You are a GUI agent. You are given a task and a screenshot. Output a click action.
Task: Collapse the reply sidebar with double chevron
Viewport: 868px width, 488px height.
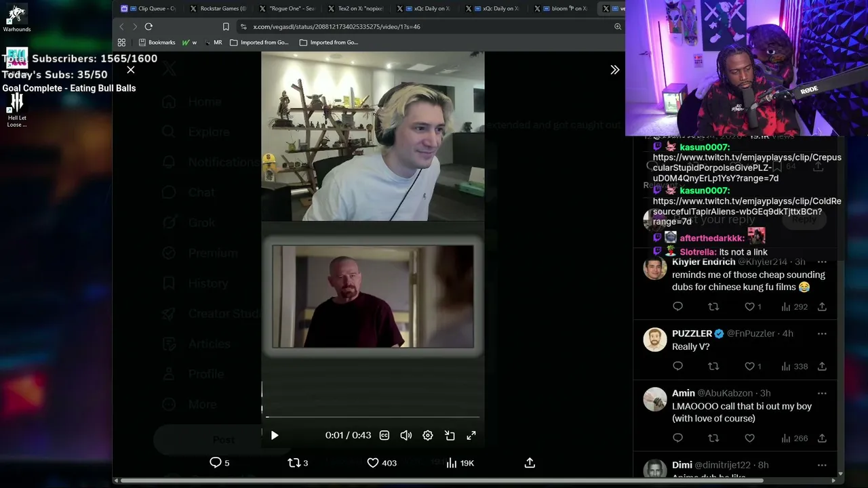click(x=615, y=70)
